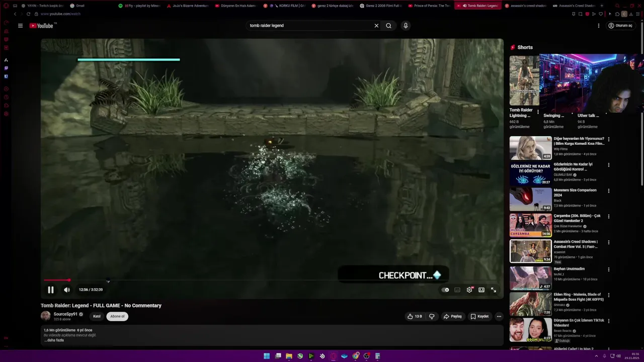Open the Calculator app in the taskbar
The height and width of the screenshot is (362, 644).
(377, 356)
